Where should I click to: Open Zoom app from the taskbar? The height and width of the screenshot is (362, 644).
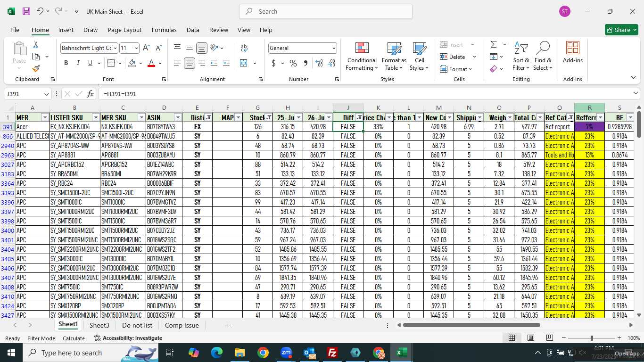click(286, 353)
